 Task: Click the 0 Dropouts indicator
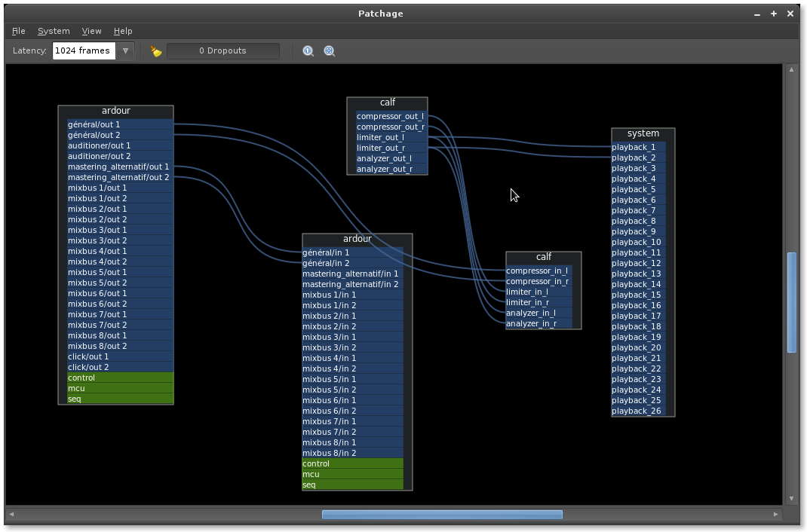tap(222, 51)
